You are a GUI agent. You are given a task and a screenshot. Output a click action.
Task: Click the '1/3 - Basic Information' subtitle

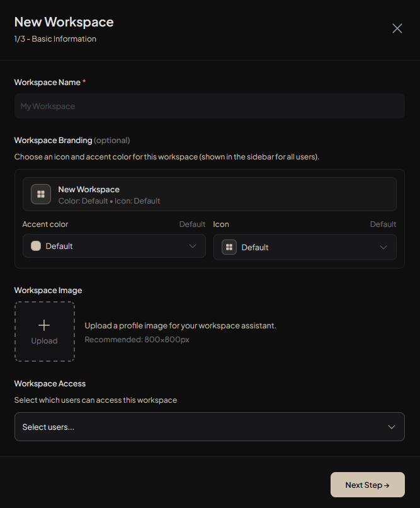[55, 39]
